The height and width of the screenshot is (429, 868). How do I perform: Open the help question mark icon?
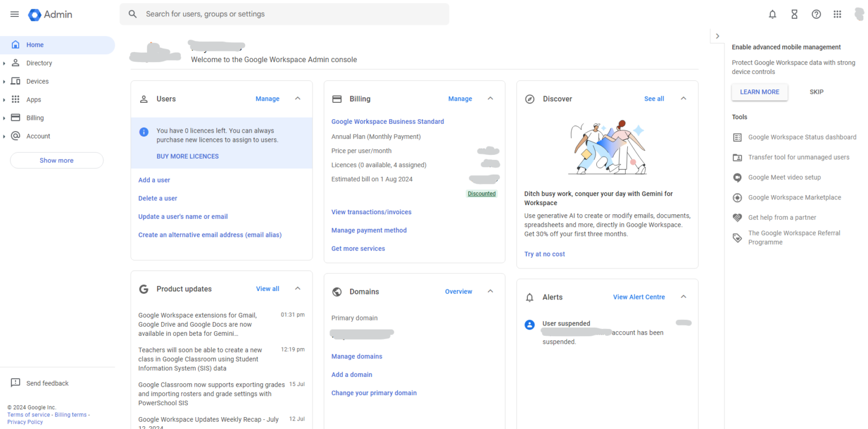(816, 14)
